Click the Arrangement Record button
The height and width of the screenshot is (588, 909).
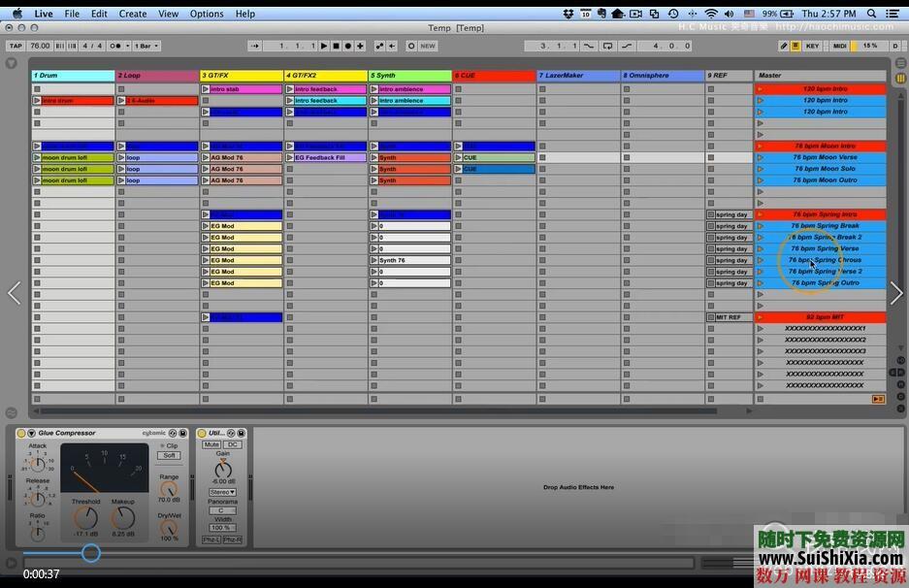coord(348,46)
